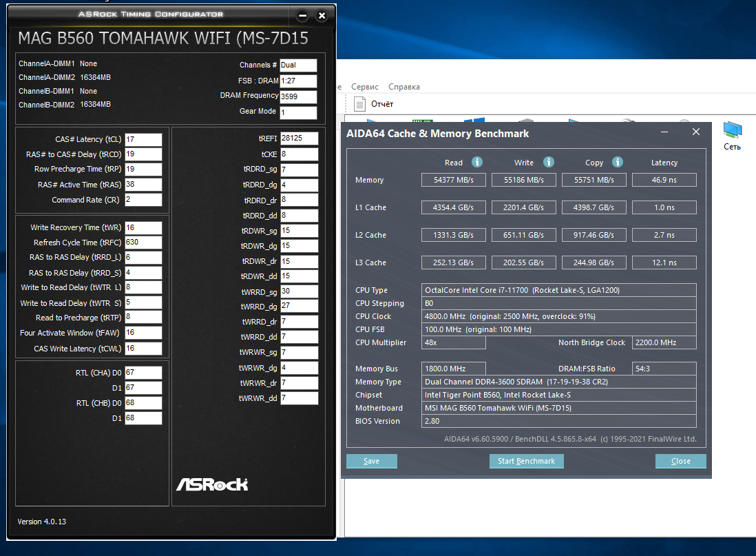Select the tRRD_L value field
The width and height of the screenshot is (756, 556).
tap(144, 257)
